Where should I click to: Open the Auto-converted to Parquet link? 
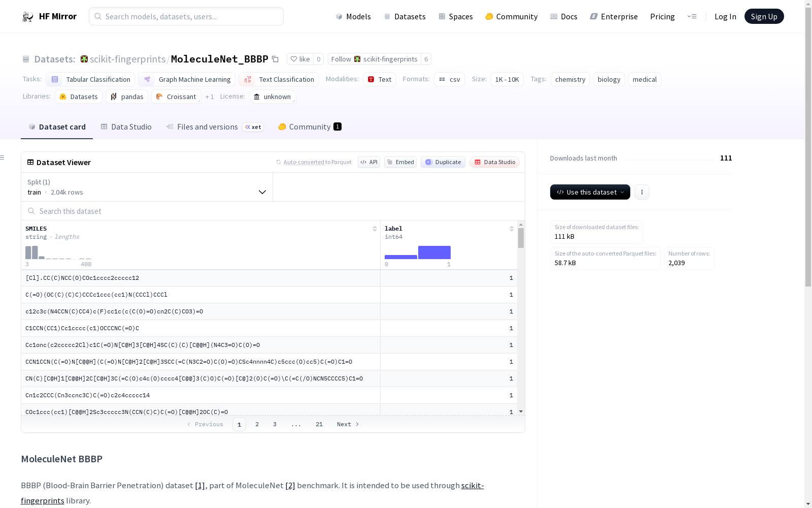point(304,162)
